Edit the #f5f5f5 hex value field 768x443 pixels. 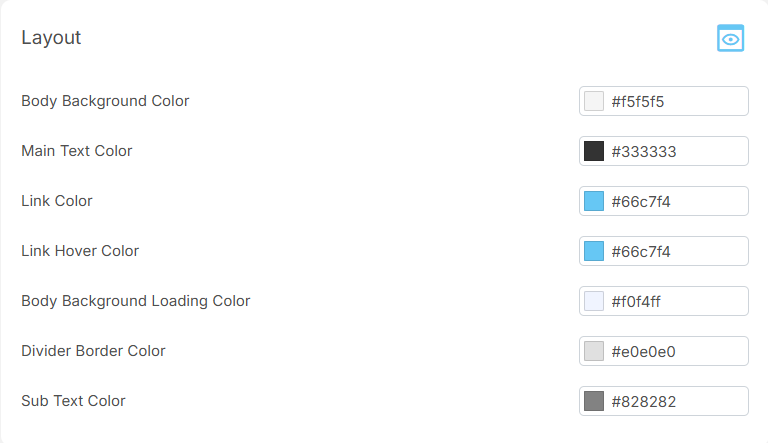tap(675, 101)
